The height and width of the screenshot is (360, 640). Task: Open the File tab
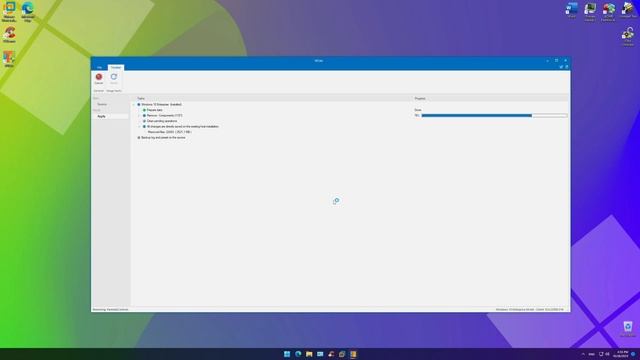(x=99, y=67)
